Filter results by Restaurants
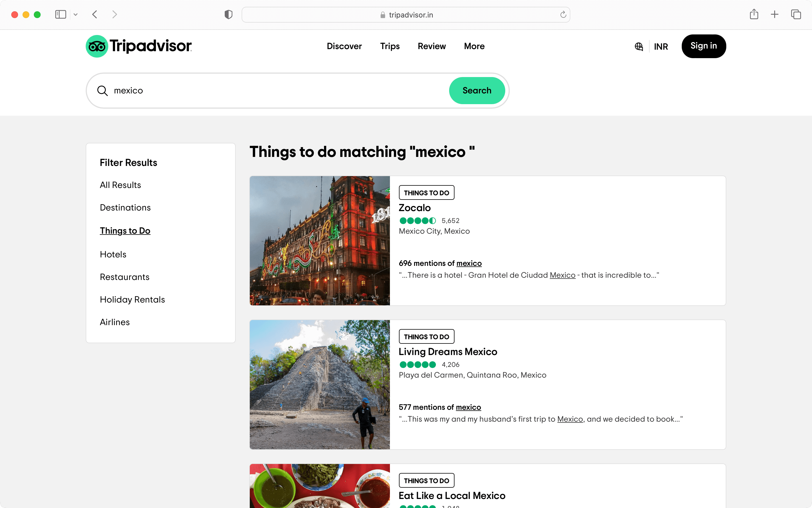Image resolution: width=812 pixels, height=508 pixels. tap(125, 277)
